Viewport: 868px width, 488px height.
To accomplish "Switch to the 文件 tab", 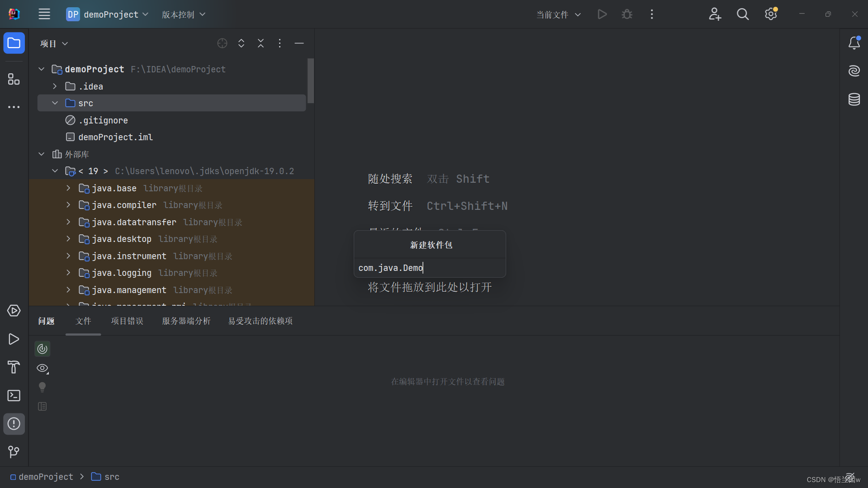I will 83,321.
